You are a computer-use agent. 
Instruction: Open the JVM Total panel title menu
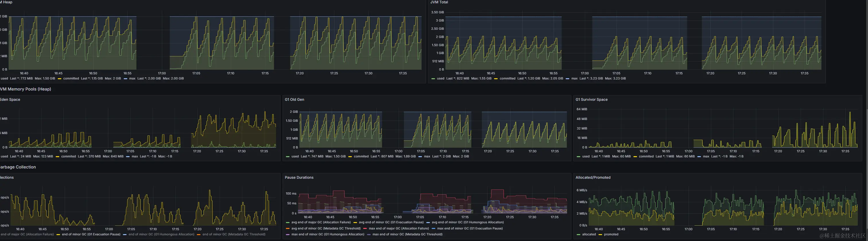(x=439, y=2)
